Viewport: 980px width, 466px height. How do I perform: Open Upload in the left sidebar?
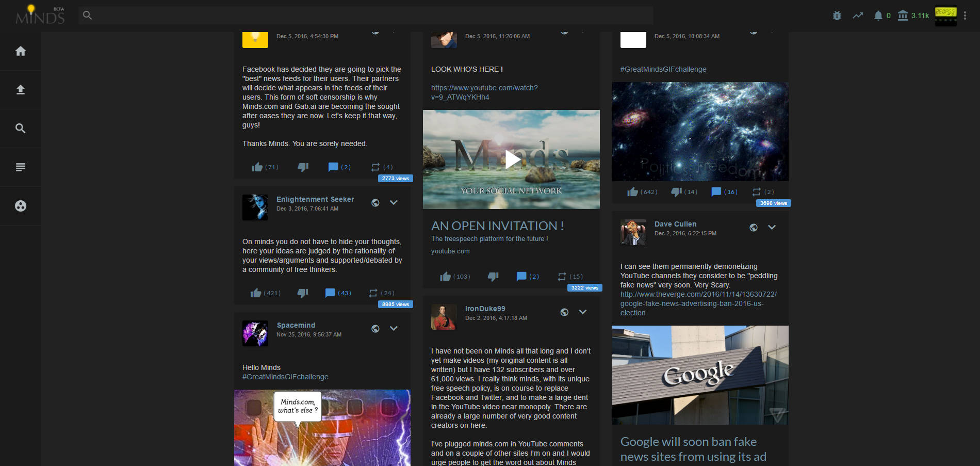click(x=21, y=90)
